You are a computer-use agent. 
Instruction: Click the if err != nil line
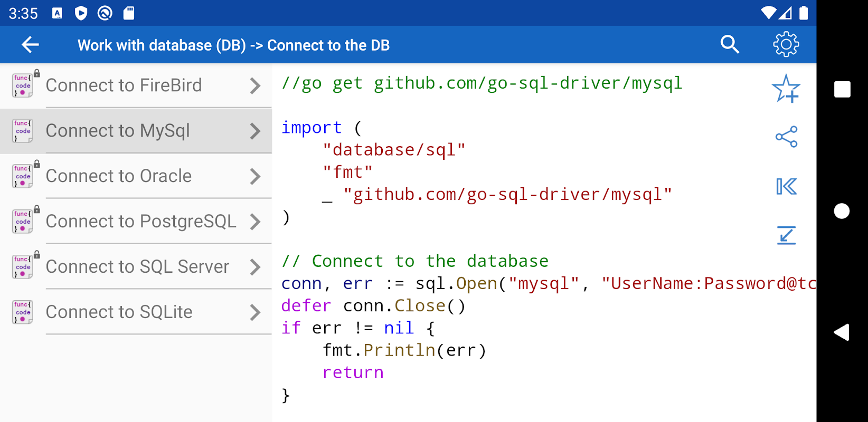point(358,328)
